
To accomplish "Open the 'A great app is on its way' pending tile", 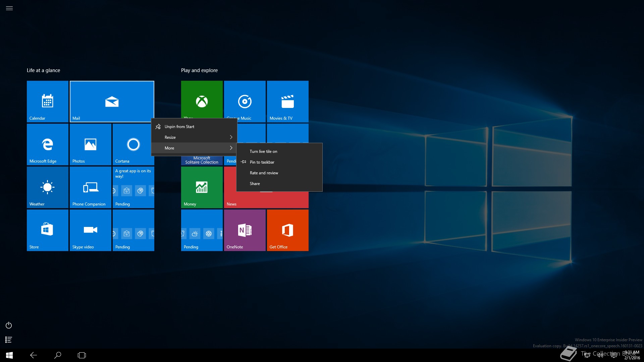I will coord(133,187).
